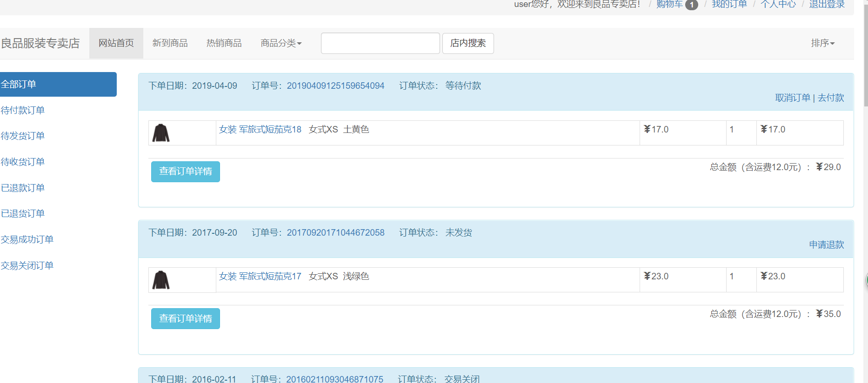Viewport: 868px width, 383px height.
Task: Click 申请退款 to request refund
Action: (x=827, y=244)
